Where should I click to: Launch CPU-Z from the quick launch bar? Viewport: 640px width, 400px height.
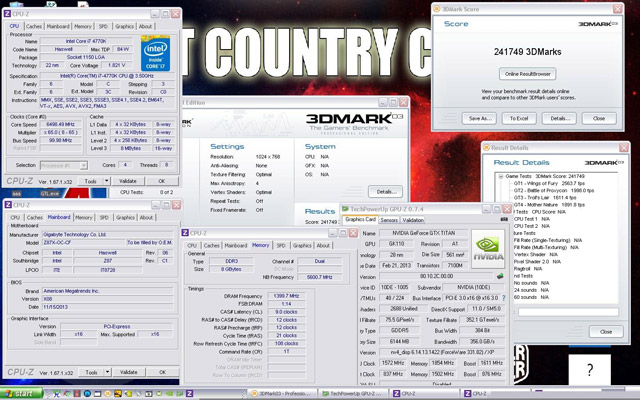[189, 393]
